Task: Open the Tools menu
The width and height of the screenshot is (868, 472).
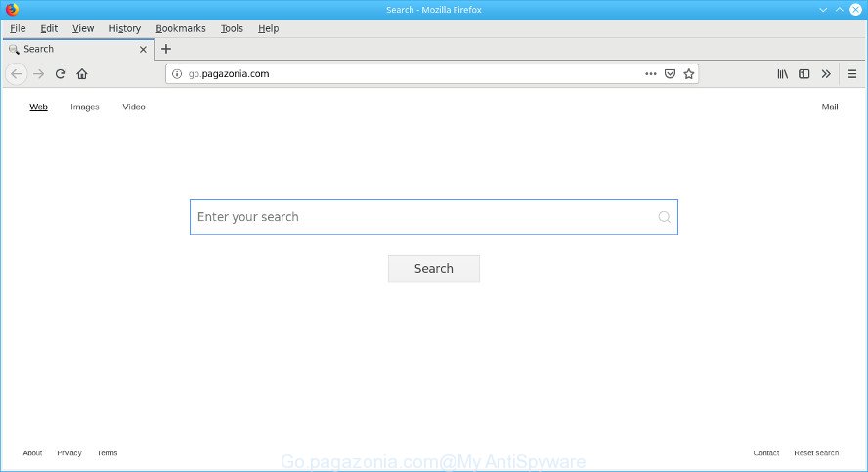Action: pyautogui.click(x=232, y=28)
